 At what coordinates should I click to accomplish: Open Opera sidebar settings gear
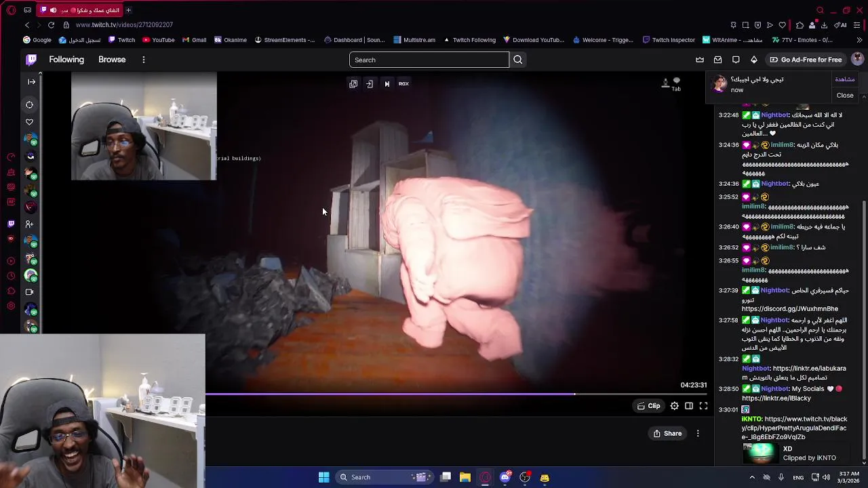pos(11,306)
